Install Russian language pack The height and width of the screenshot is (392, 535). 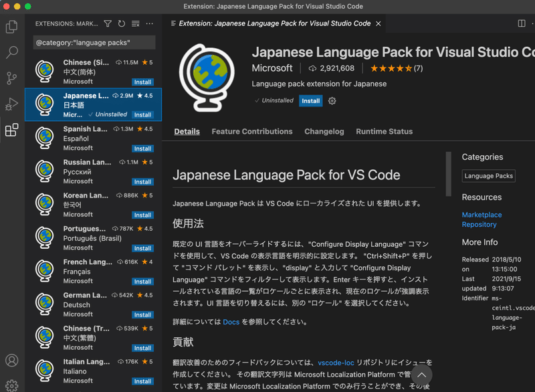[x=142, y=182]
